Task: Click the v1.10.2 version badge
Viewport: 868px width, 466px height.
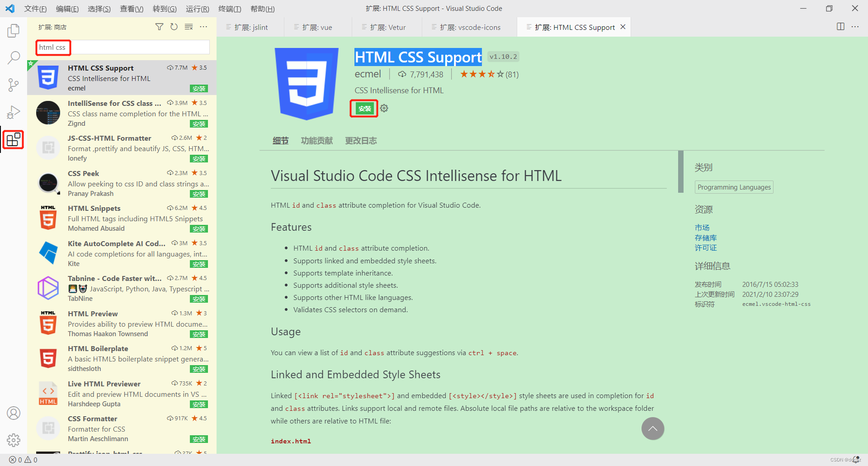Action: coord(503,57)
